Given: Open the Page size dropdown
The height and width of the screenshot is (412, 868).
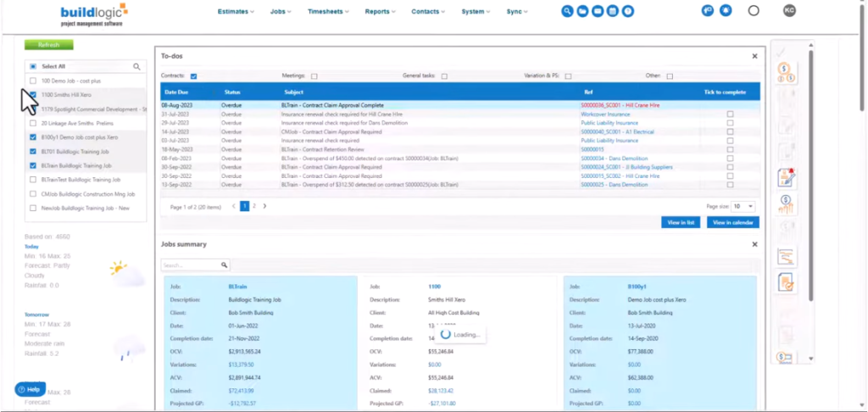Looking at the screenshot, I should tap(743, 206).
